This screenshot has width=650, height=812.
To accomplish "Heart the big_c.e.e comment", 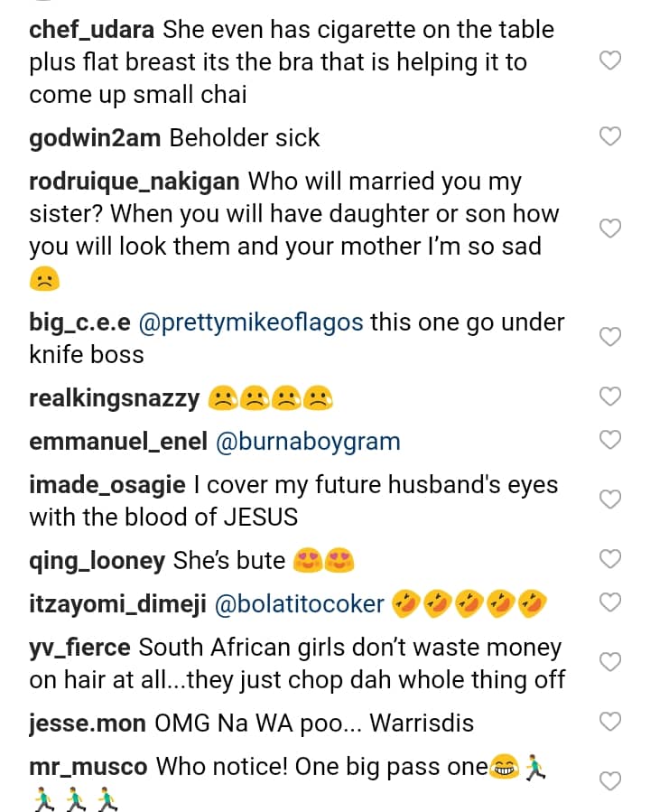I will click(x=611, y=337).
